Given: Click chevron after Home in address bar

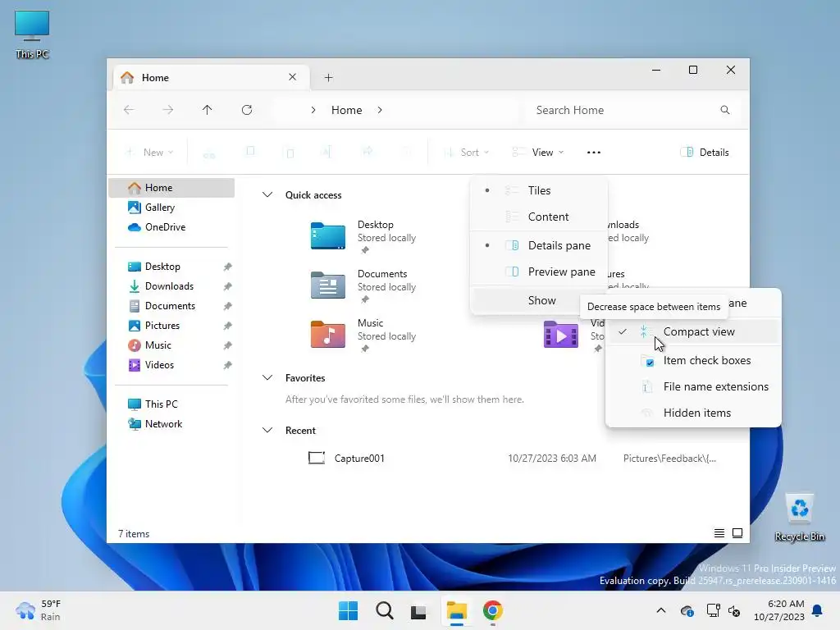Looking at the screenshot, I should coord(380,110).
